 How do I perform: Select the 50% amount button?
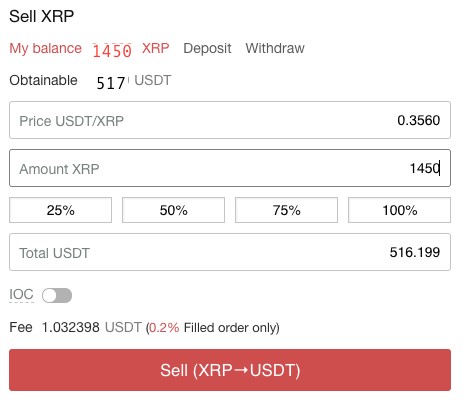pyautogui.click(x=173, y=210)
